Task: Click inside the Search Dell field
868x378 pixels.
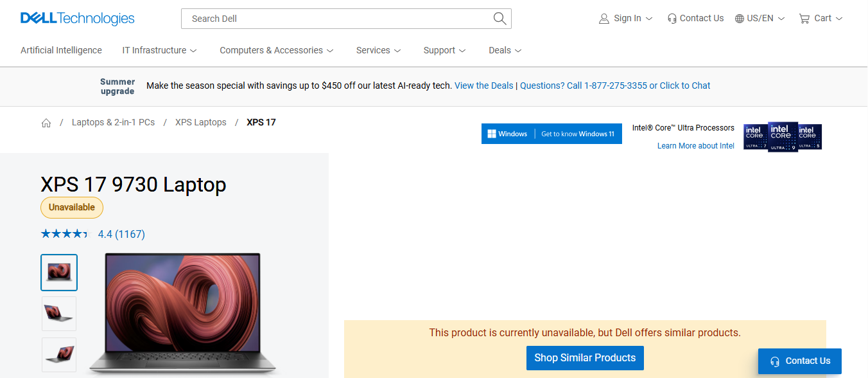Action: click(x=321, y=18)
